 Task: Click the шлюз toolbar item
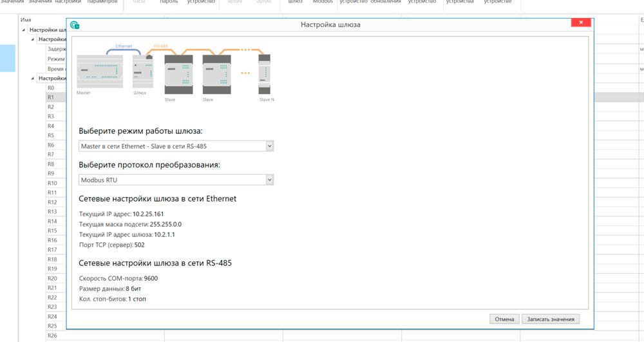tap(295, 2)
